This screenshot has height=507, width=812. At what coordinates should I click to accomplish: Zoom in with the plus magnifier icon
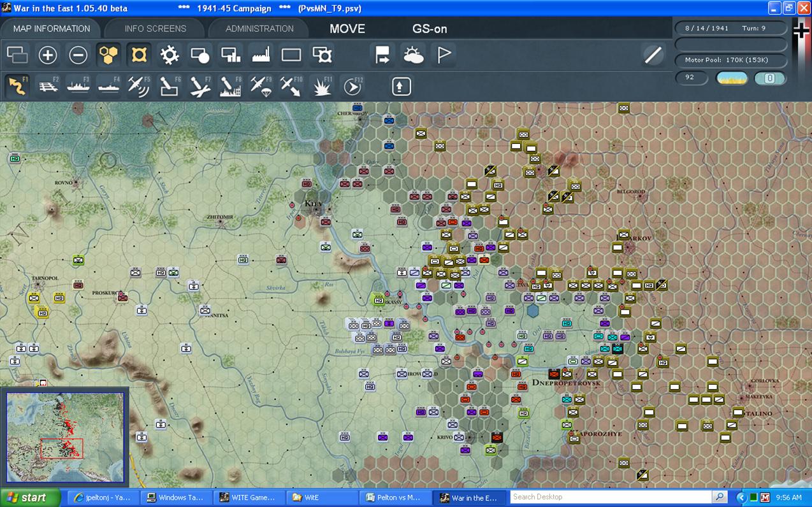click(48, 55)
